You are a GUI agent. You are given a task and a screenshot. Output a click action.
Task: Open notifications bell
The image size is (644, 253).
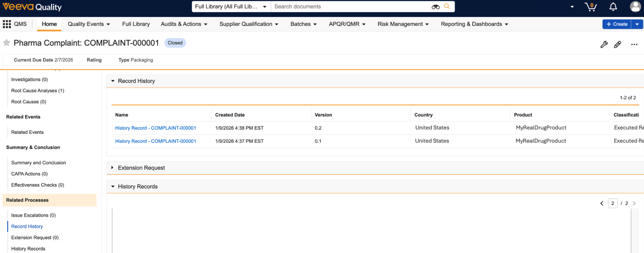click(x=613, y=7)
